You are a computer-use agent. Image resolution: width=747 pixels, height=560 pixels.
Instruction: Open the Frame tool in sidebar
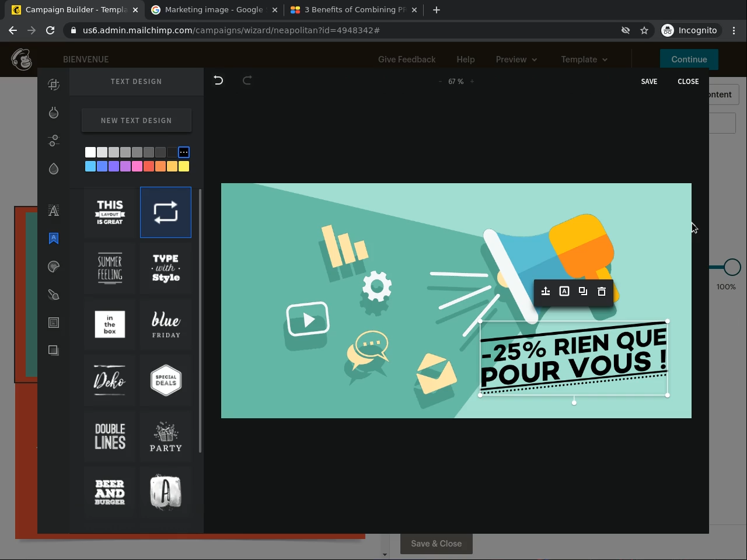(54, 323)
